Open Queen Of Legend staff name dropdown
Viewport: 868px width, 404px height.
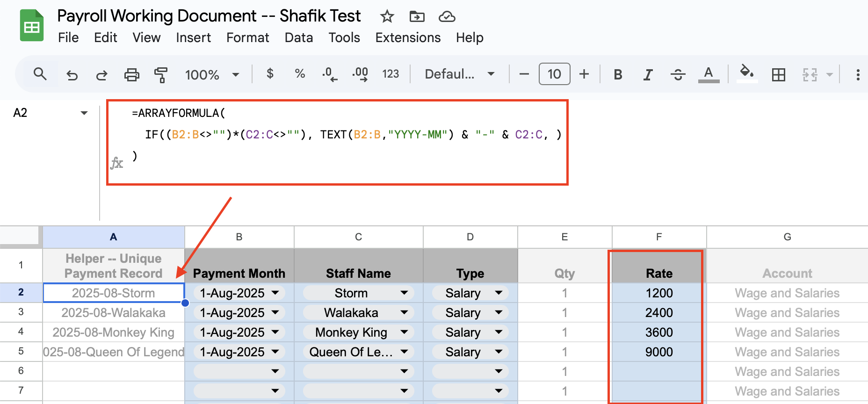coord(405,352)
